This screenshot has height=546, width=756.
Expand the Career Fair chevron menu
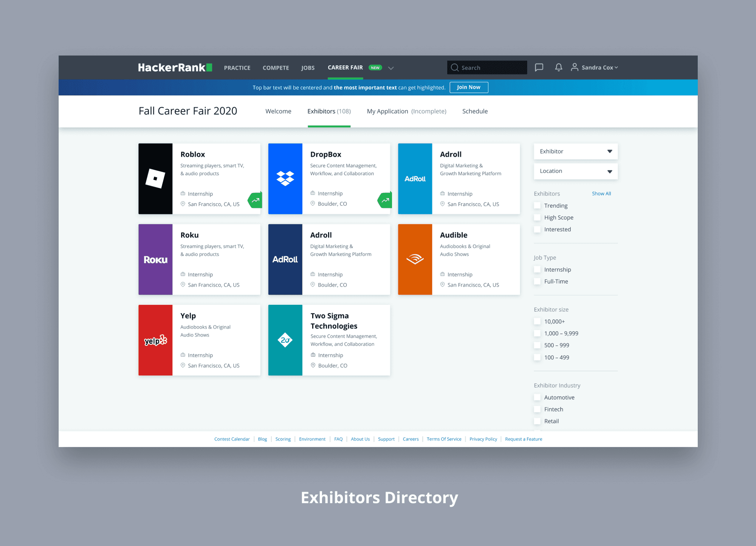(x=391, y=68)
